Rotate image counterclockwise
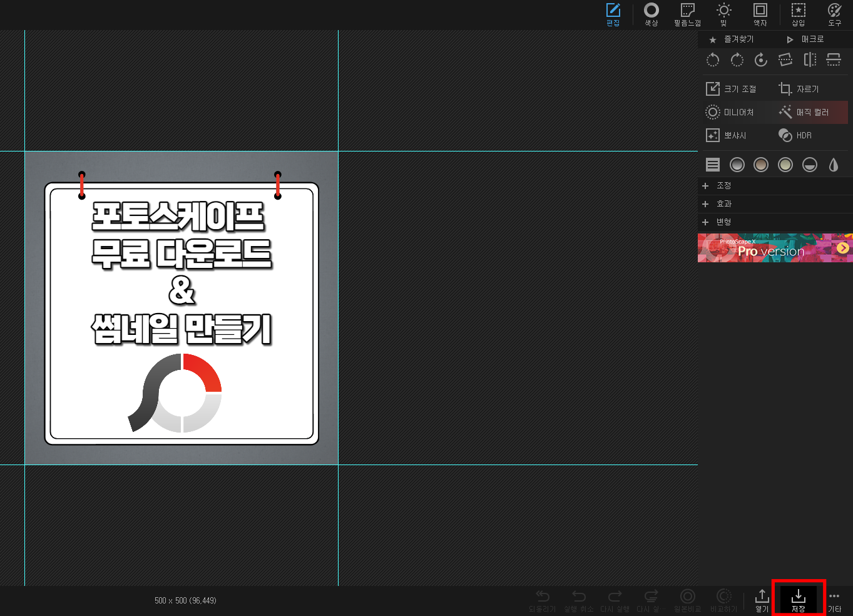The image size is (853, 616). tap(713, 60)
